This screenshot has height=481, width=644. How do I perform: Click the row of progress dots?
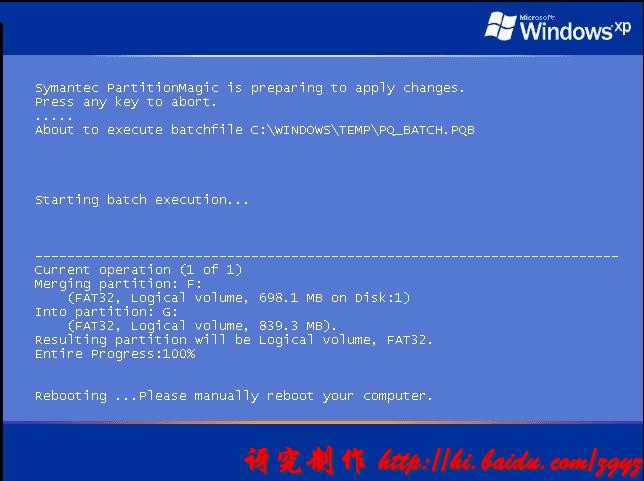[x=53, y=118]
